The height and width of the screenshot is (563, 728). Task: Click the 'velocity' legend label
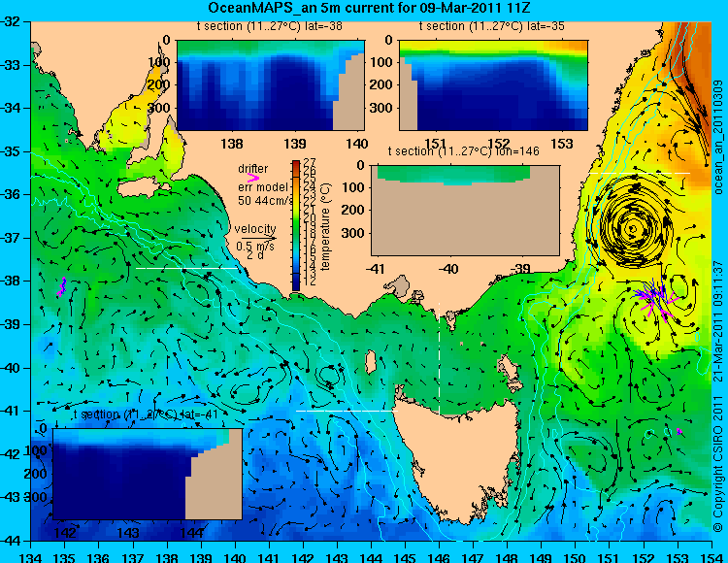point(255,229)
